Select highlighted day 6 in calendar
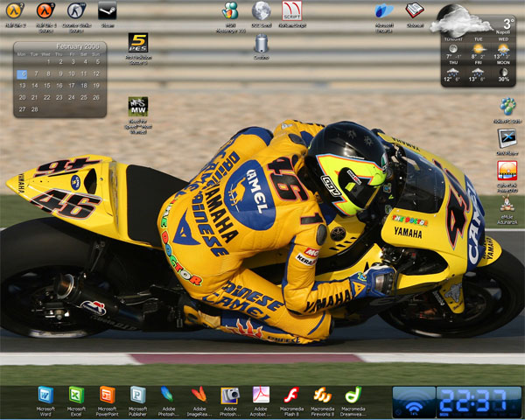525x420 pixels. pos(22,74)
